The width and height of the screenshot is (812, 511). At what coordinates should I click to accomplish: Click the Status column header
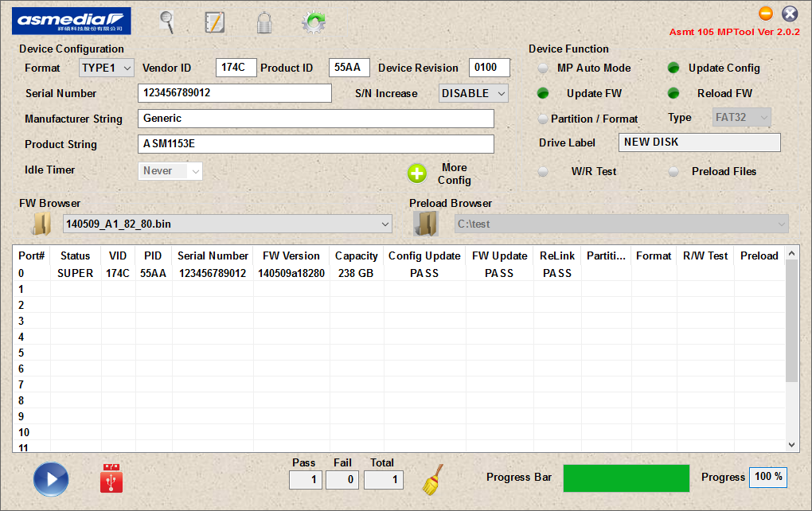click(x=75, y=255)
